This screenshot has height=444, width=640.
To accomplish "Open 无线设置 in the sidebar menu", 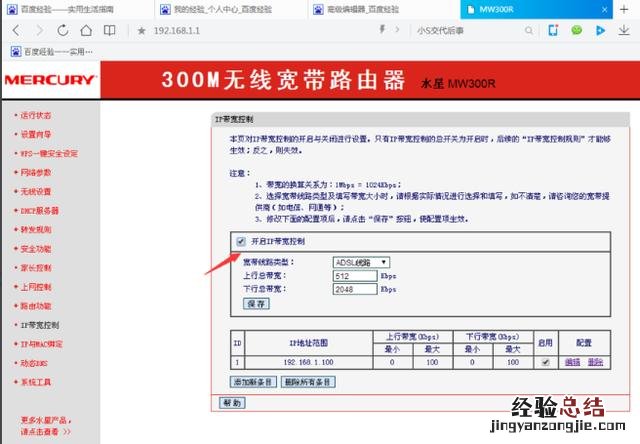I will point(36,191).
